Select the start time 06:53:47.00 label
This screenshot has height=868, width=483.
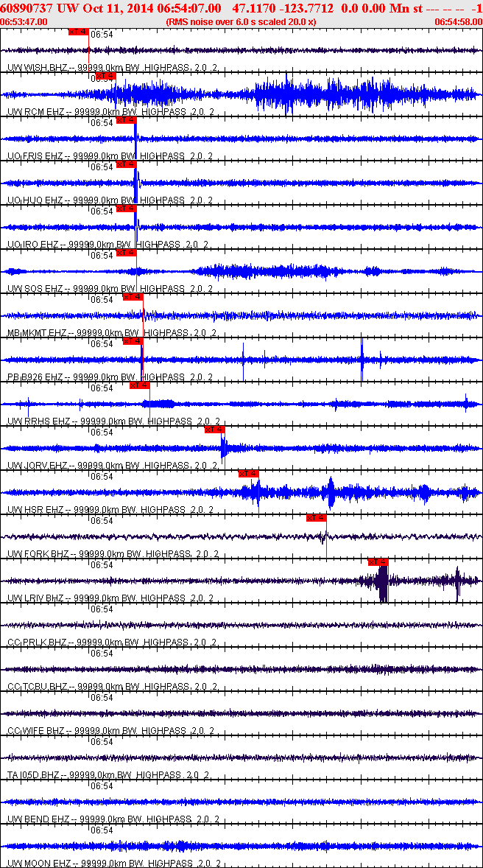(x=24, y=21)
